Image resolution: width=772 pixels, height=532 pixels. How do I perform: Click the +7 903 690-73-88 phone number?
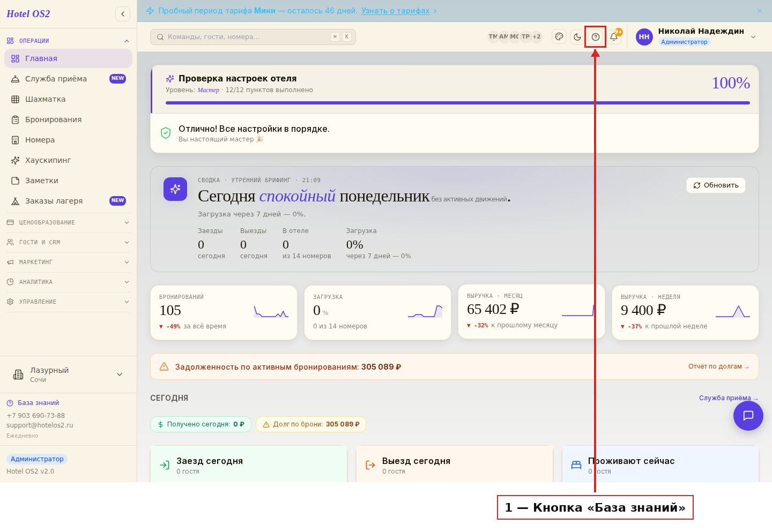tap(35, 416)
